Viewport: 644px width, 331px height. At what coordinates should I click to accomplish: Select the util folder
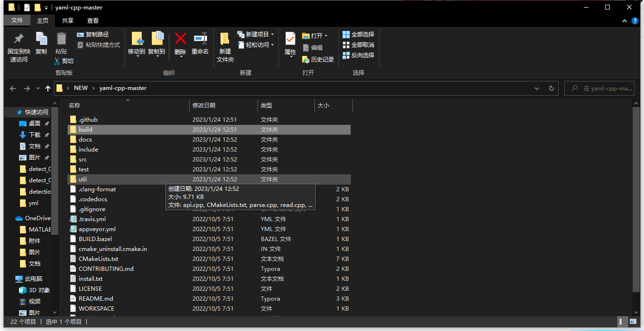point(209,179)
